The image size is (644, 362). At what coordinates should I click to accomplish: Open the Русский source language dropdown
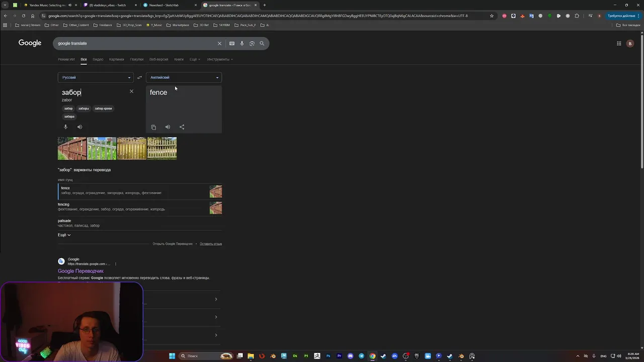pos(96,77)
